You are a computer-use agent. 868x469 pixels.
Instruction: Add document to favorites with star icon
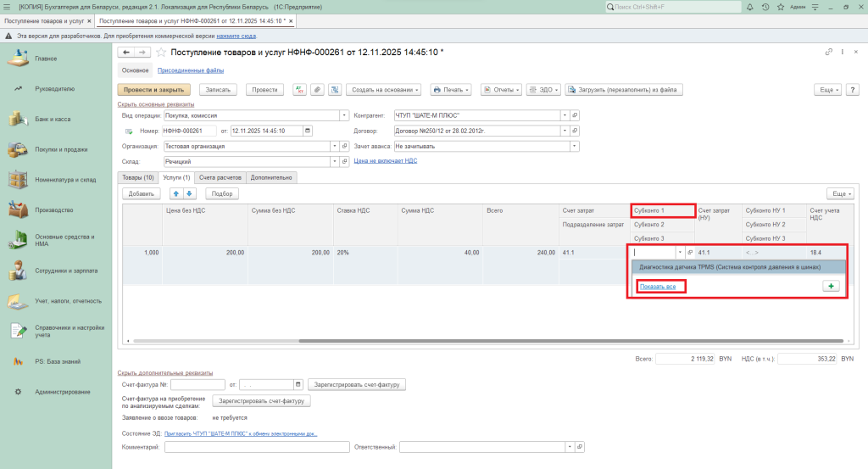point(161,53)
